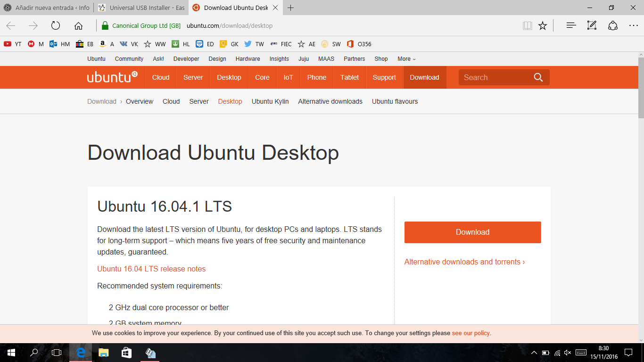This screenshot has height=362, width=644.
Task: Select Desktop in orange navigation bar
Action: [x=229, y=77]
